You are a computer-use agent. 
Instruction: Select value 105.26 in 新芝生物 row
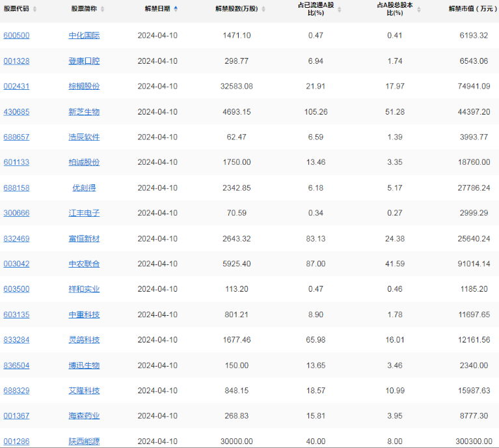point(316,112)
